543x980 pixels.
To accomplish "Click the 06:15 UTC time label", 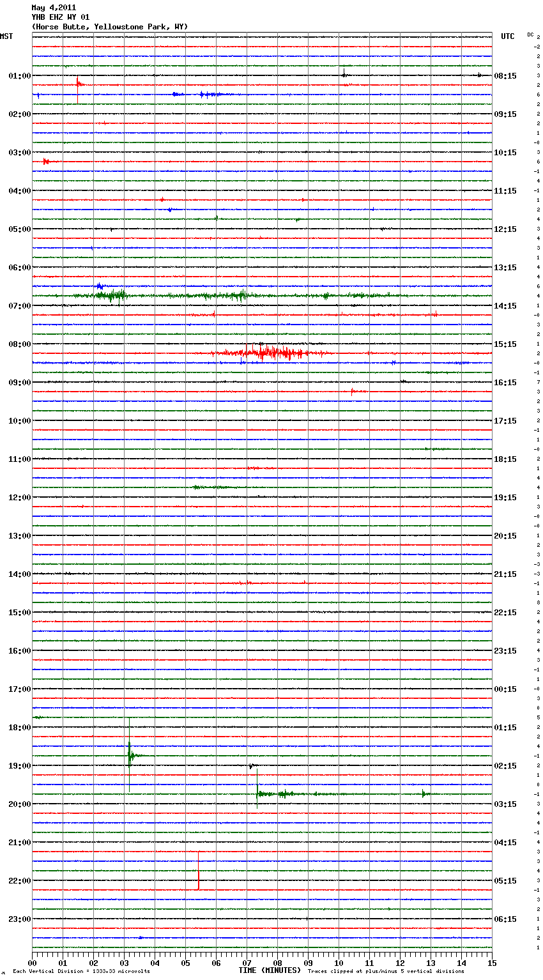I will (x=505, y=919).
